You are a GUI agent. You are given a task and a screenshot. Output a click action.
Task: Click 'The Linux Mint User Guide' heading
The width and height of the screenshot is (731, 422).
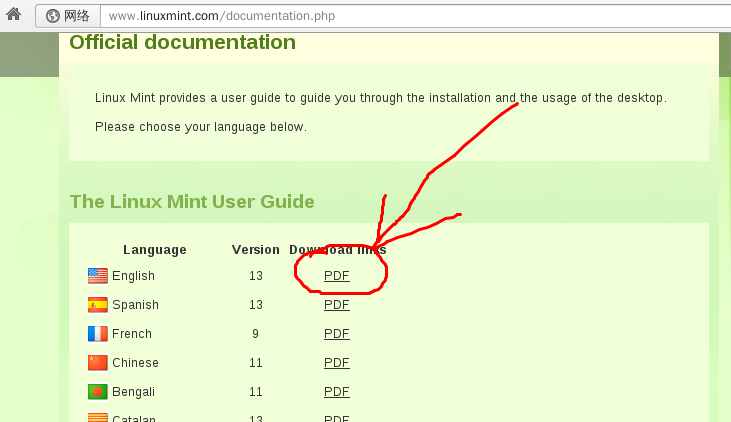[x=192, y=202]
